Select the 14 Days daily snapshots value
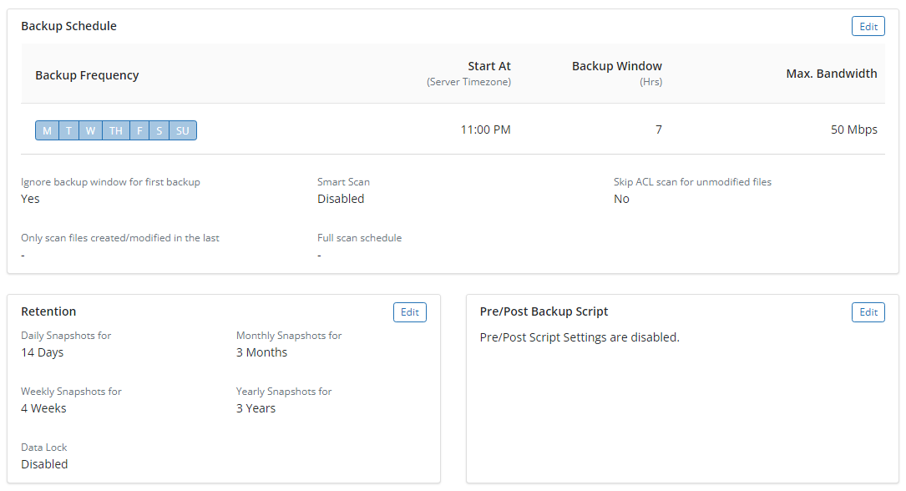Screen dimensions: 906x491 click(x=42, y=352)
